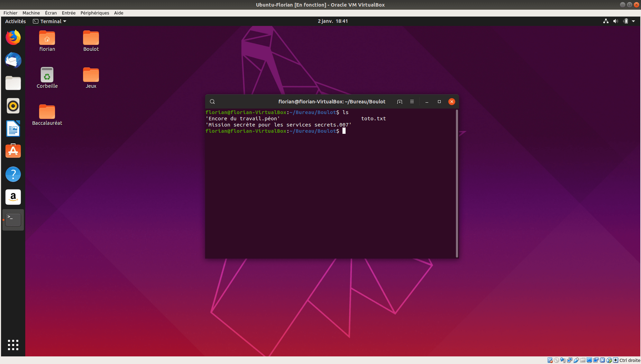
Task: Show all applications grid
Action: coord(13,345)
